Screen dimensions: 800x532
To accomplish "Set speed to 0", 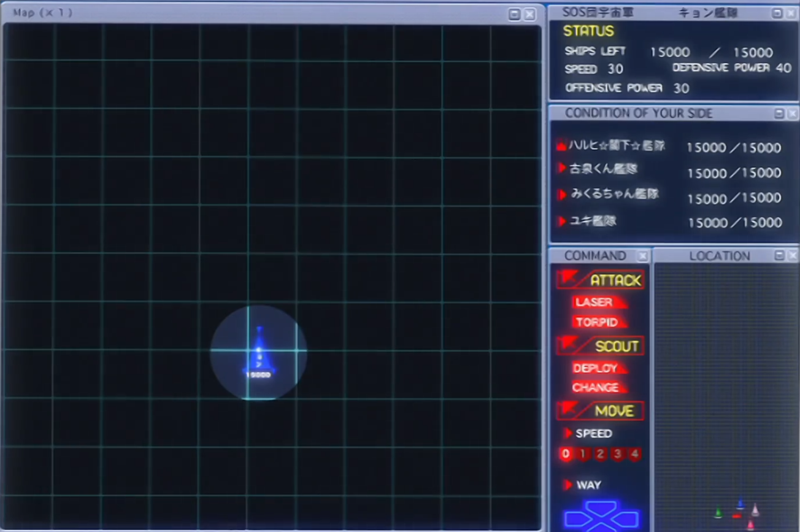I will point(566,454).
